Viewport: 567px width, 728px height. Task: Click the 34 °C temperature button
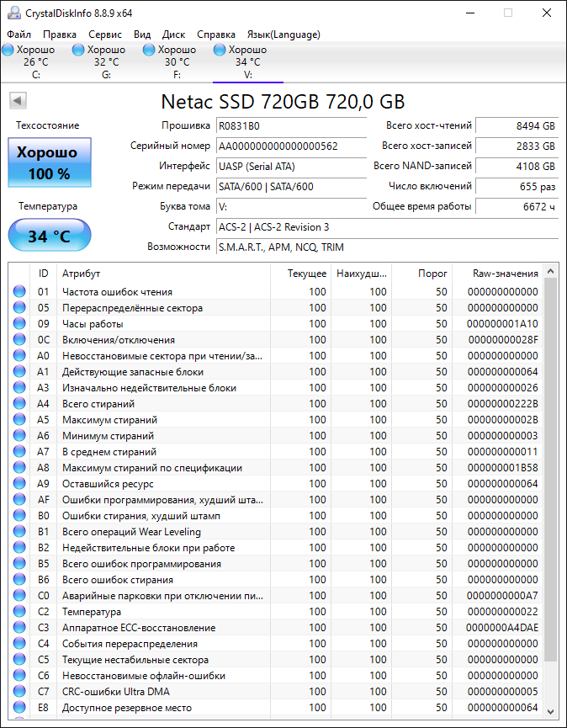(x=50, y=236)
